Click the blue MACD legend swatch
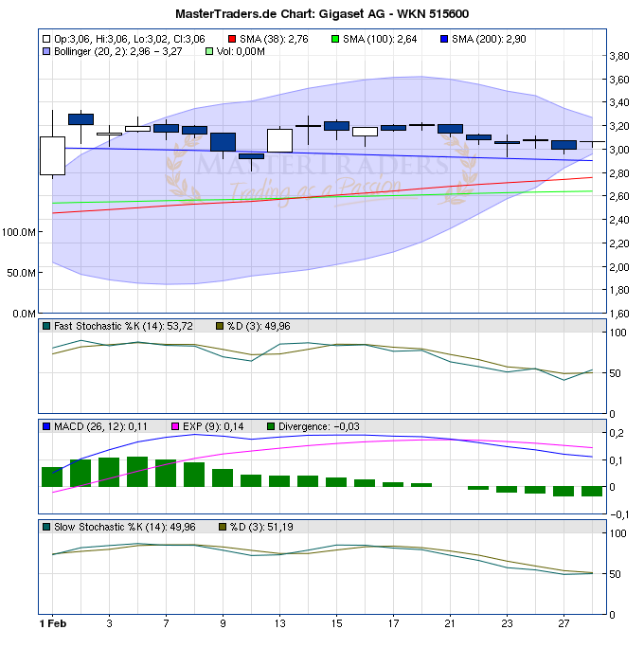 point(46,426)
